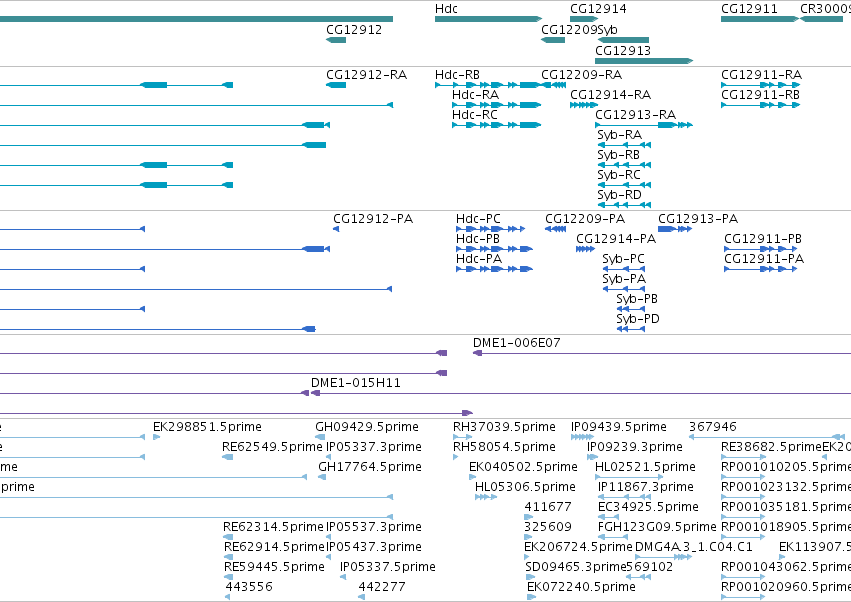Click the FGH123G09.5prime EST label

coord(657,527)
